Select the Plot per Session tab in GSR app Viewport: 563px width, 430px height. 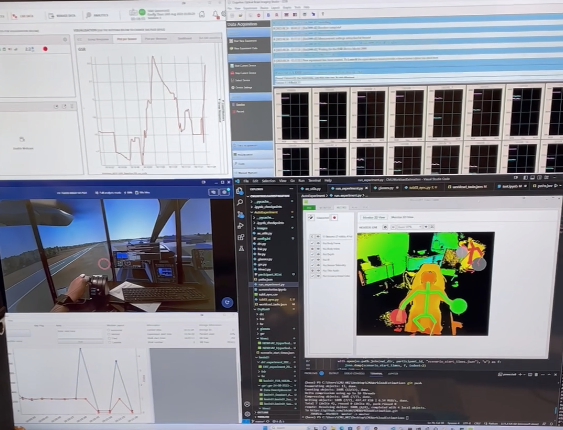click(127, 39)
